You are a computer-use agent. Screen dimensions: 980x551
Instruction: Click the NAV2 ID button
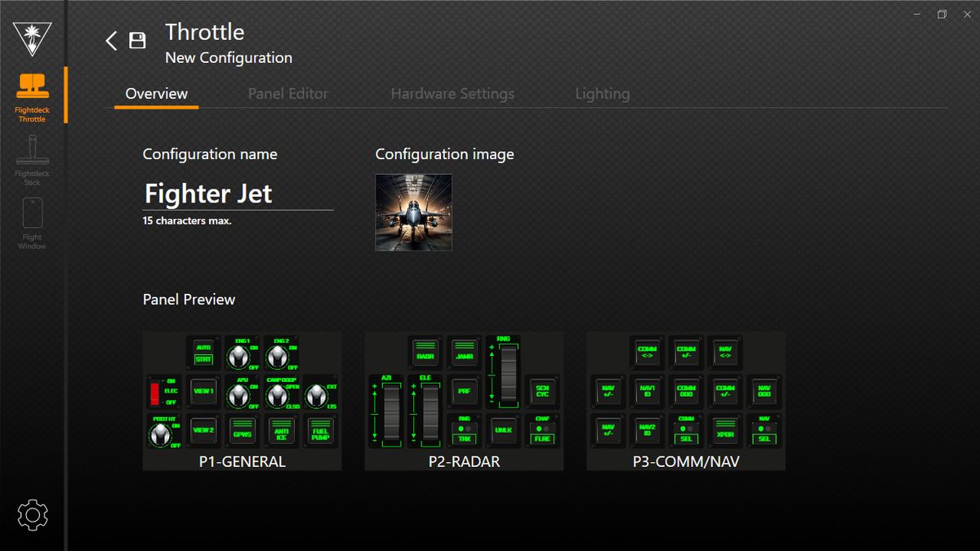click(x=647, y=430)
